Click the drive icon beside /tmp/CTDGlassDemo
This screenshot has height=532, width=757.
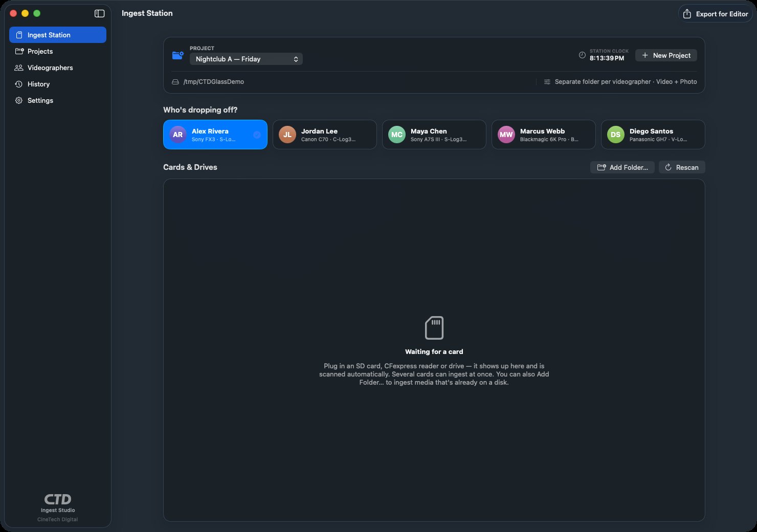point(175,82)
